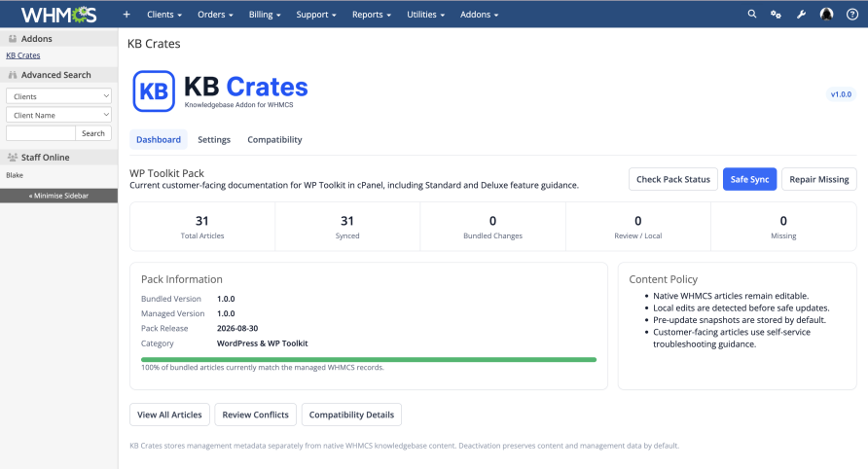Open the Orders menu

point(215,15)
